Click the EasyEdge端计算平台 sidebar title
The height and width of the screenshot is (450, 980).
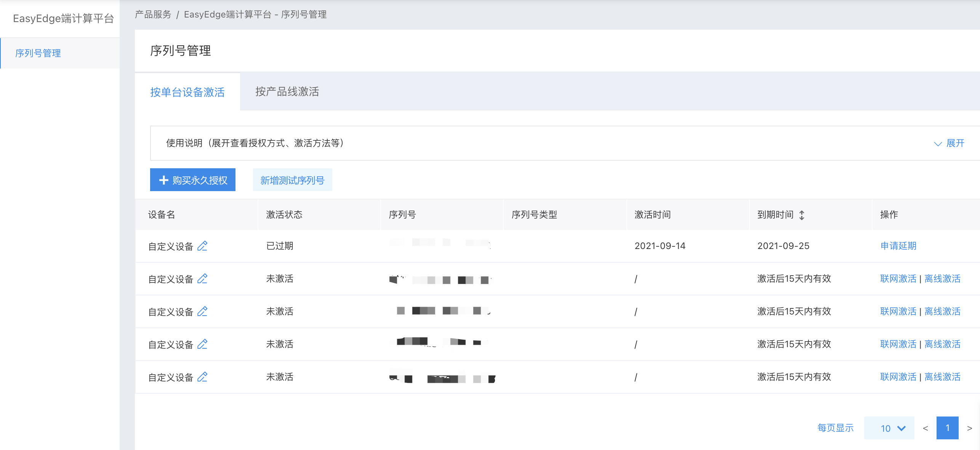click(x=63, y=18)
